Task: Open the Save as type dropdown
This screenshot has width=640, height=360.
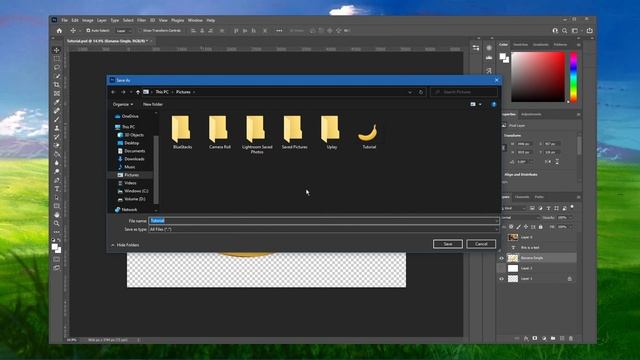Action: [323, 229]
